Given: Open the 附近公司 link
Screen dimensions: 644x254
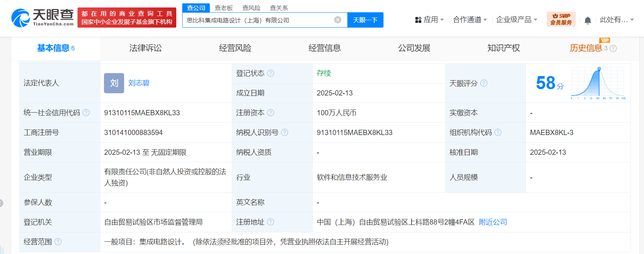Looking at the screenshot, I should [x=493, y=222].
